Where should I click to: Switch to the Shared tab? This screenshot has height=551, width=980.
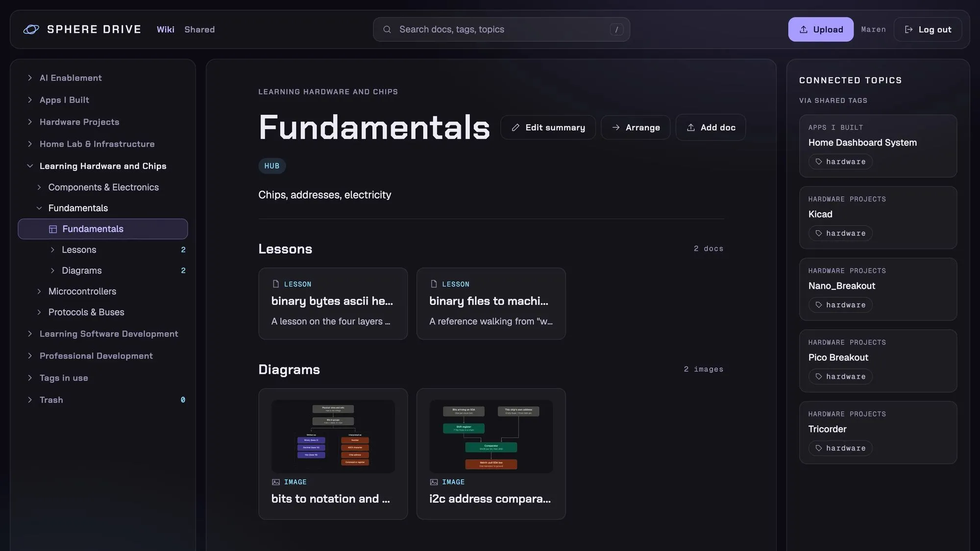click(x=199, y=29)
